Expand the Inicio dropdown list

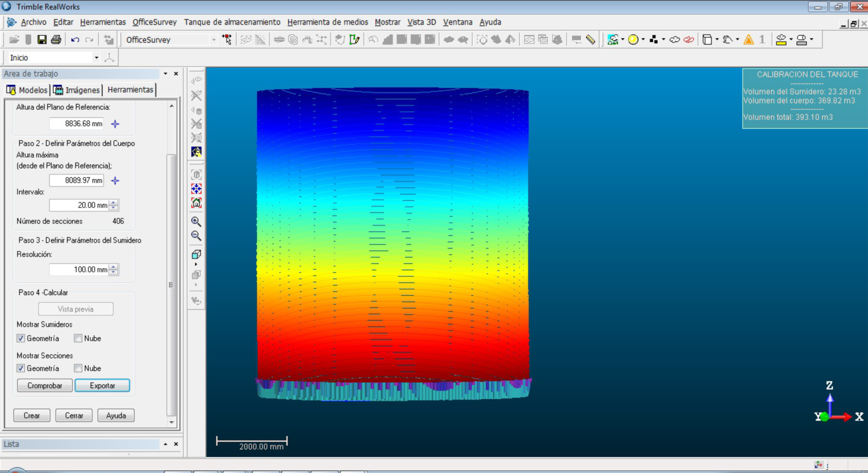pos(96,58)
